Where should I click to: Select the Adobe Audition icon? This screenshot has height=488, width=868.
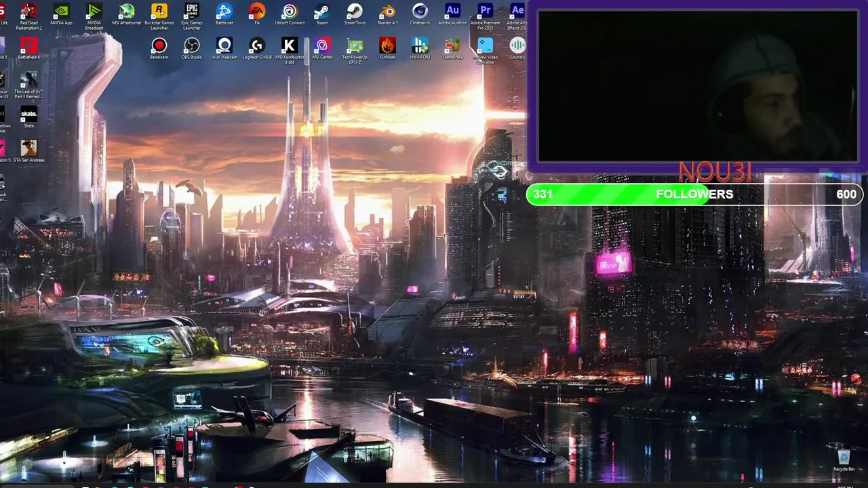(452, 15)
